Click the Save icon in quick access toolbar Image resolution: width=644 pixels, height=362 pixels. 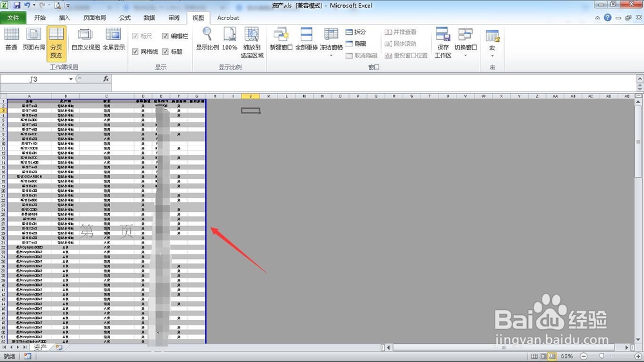tap(17, 5)
